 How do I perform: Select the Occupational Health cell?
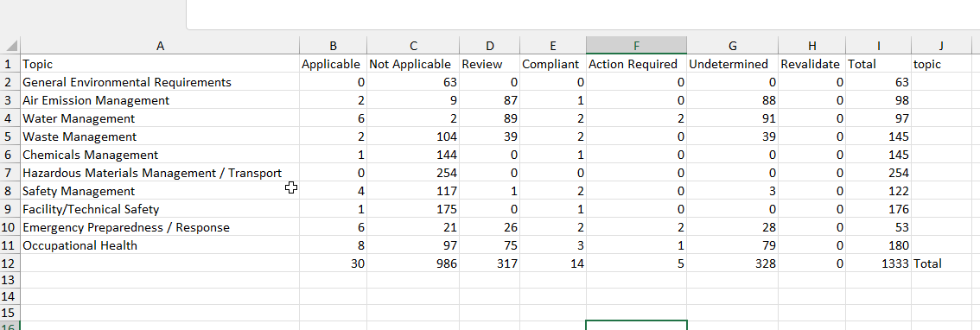pos(160,245)
